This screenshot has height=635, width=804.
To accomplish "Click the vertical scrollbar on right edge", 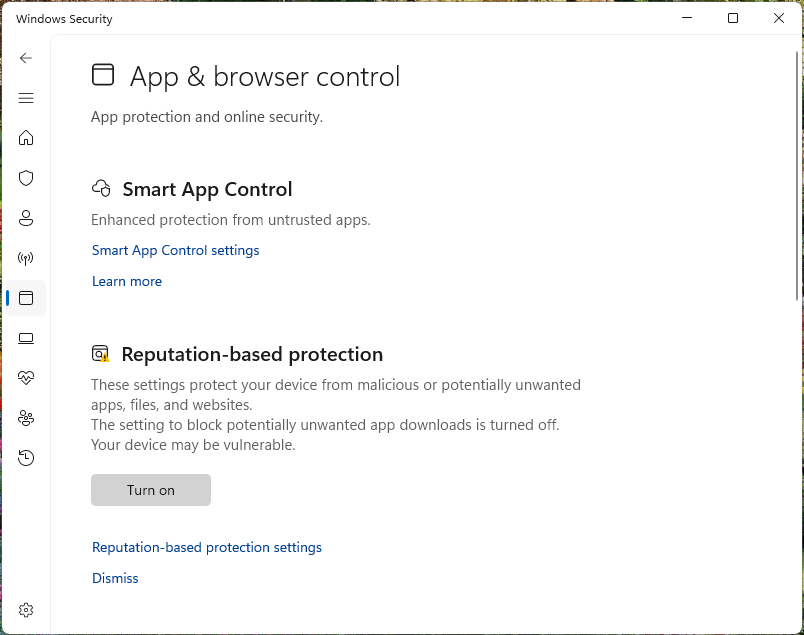I will click(x=797, y=170).
